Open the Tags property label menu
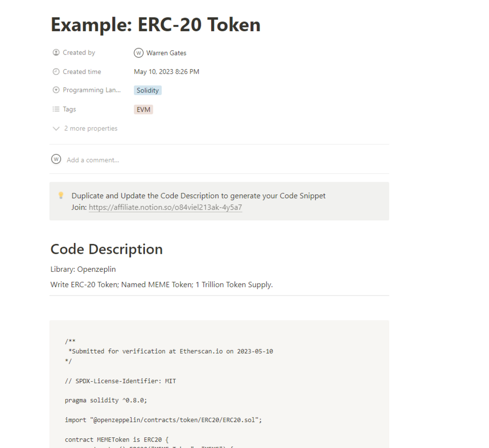This screenshot has height=448, width=489. coord(70,109)
